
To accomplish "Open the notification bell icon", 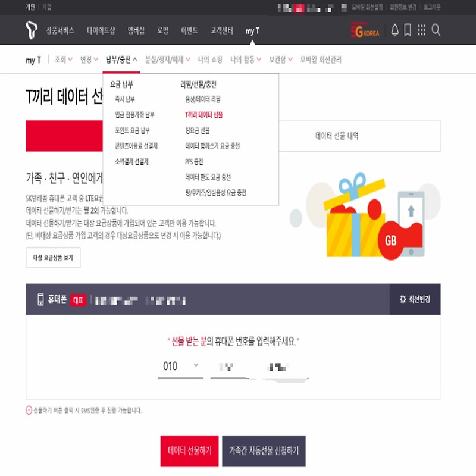I will point(394,30).
